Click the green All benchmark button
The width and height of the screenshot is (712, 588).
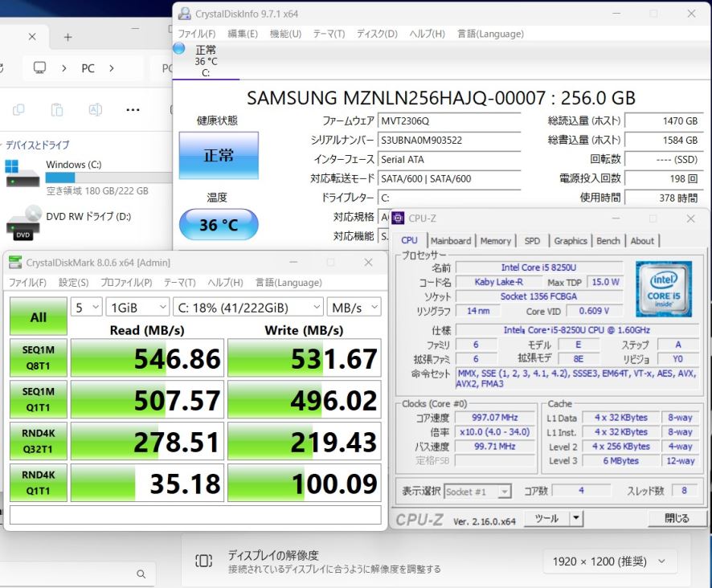[39, 316]
